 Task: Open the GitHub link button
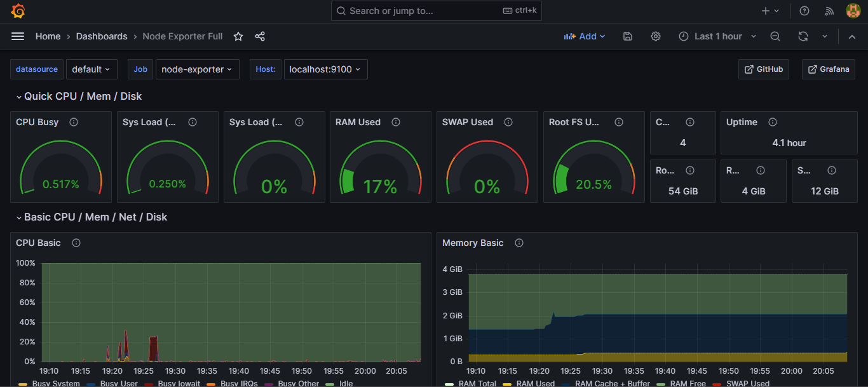[x=763, y=69]
